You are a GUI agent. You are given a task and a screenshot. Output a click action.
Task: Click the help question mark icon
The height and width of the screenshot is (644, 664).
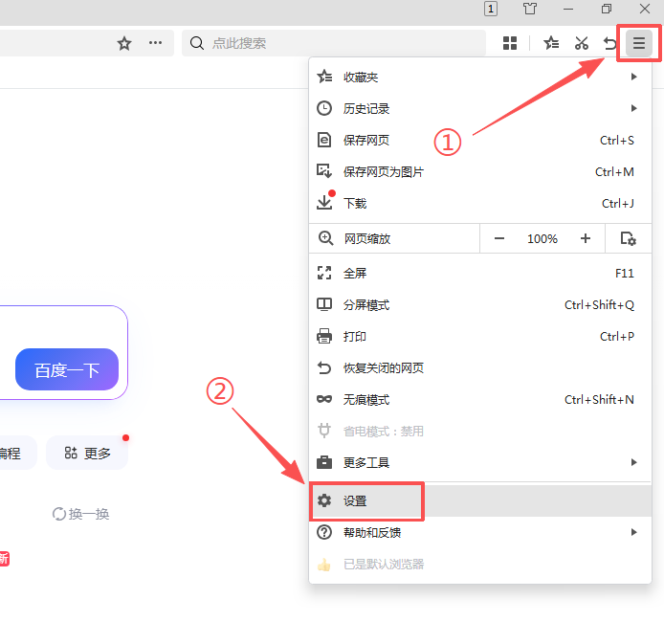tap(324, 532)
